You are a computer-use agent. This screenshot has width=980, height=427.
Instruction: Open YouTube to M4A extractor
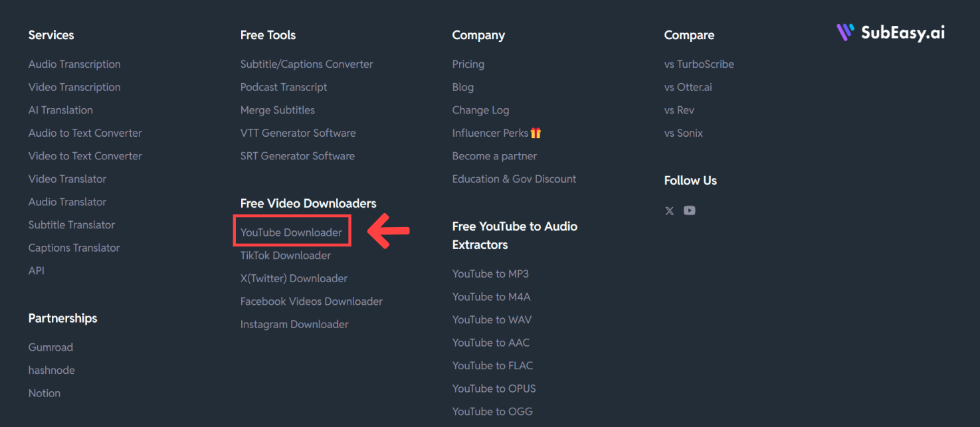click(492, 297)
